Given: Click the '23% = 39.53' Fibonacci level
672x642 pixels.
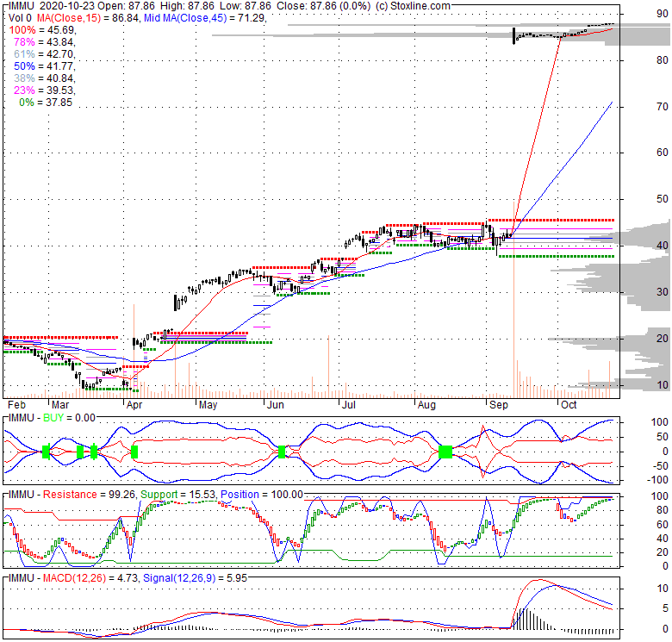Looking at the screenshot, I should coord(45,90).
